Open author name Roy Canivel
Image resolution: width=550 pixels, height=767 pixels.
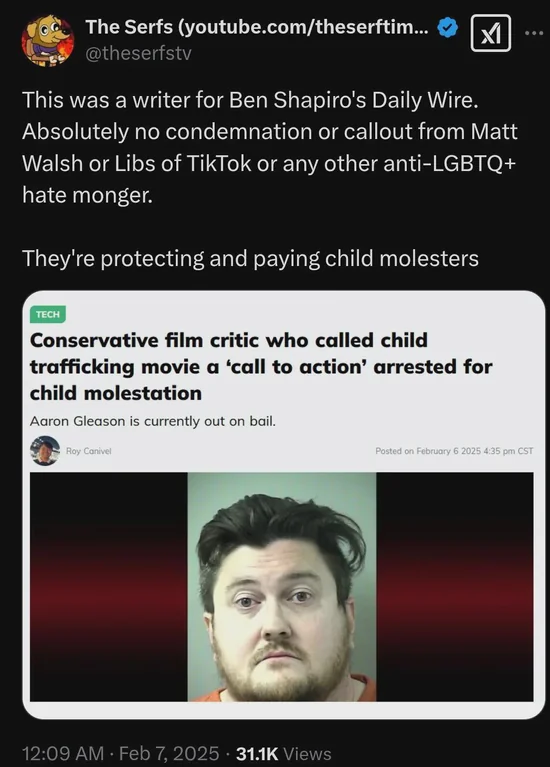tap(89, 451)
